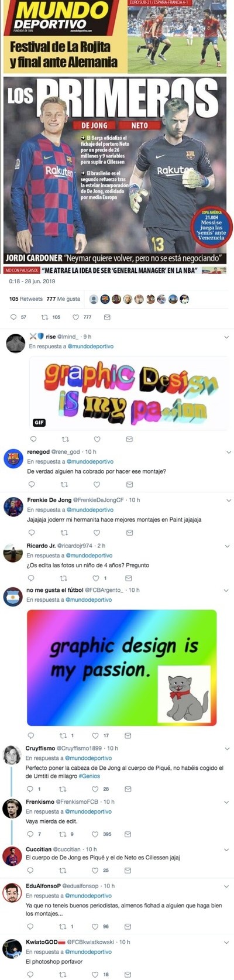Viewport: 234px width, 980px height.
Task: Like the main tweet with 777 likes
Action: coord(75,317)
